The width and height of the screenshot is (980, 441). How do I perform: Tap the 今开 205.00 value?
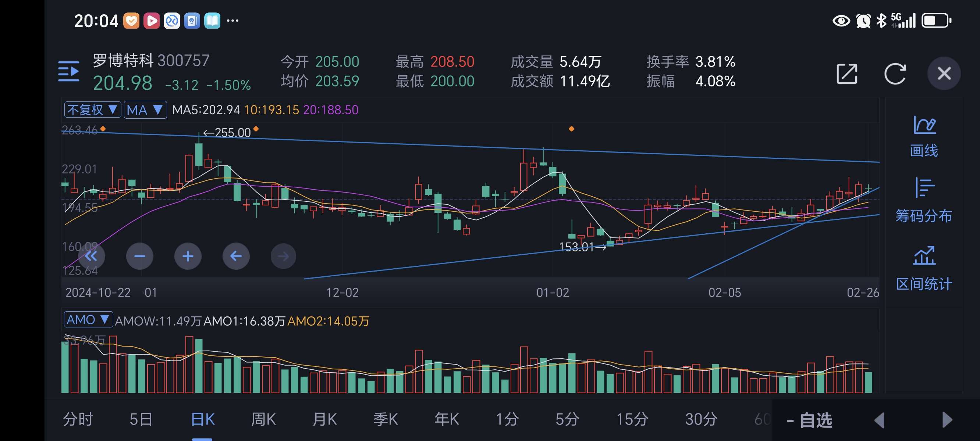337,62
